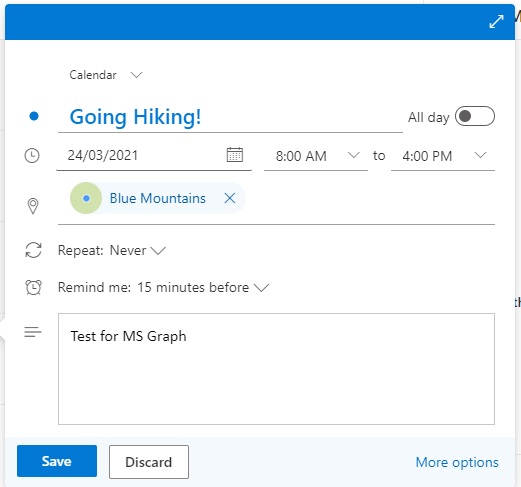Click the alarm clock reminder icon
Image resolution: width=521 pixels, height=487 pixels.
pos(33,287)
